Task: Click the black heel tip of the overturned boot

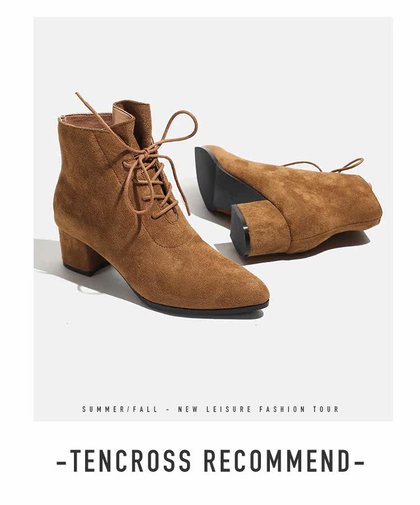Action: click(240, 230)
